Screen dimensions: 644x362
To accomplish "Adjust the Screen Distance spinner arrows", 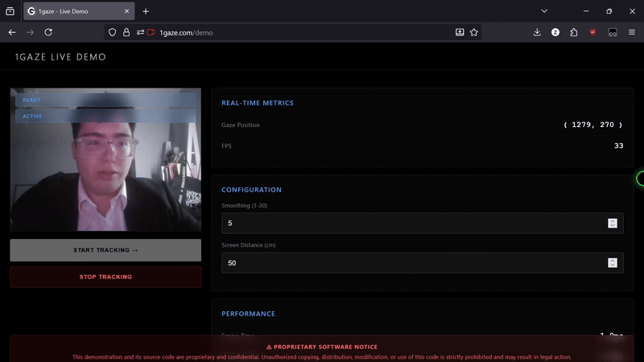I will [613, 263].
